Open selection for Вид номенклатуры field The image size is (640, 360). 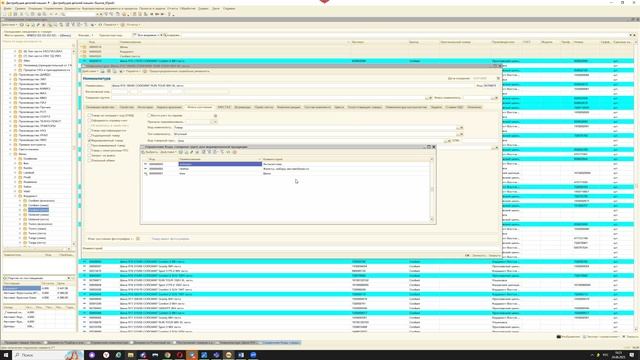(x=458, y=128)
